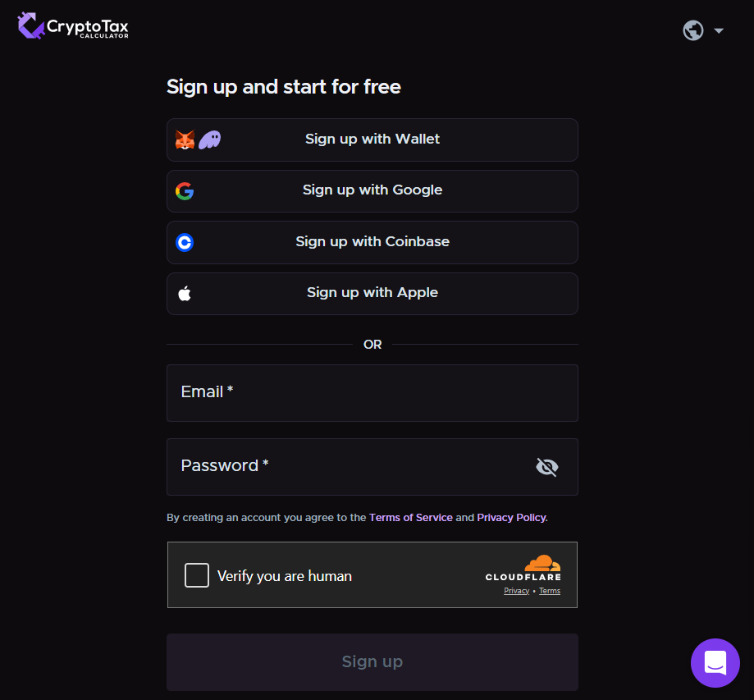
Task: Click the Phantom ghost wallet icon
Action: [x=210, y=140]
